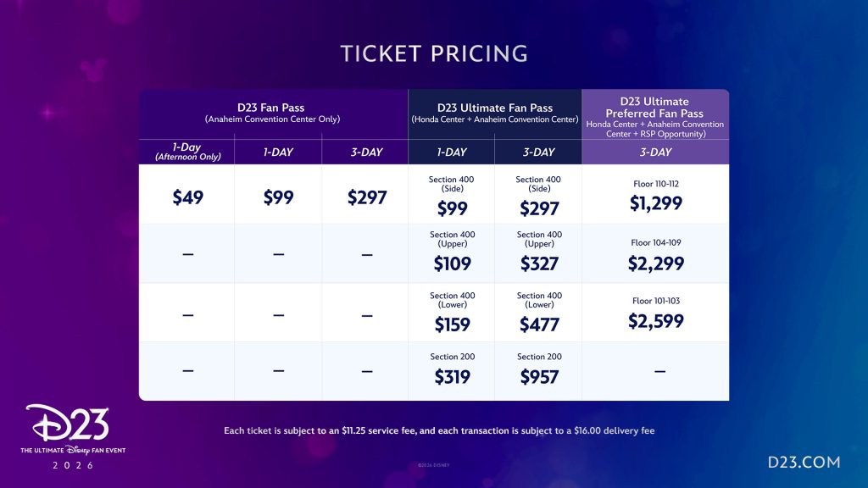Select the D23 Ultimate Fan Pass header
The image size is (868, 488).
click(495, 112)
